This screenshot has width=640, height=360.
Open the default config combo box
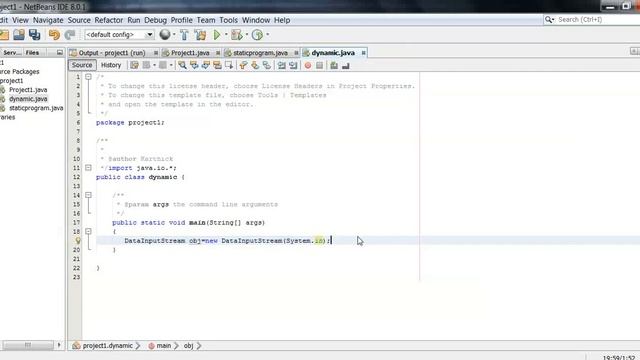pos(119,35)
